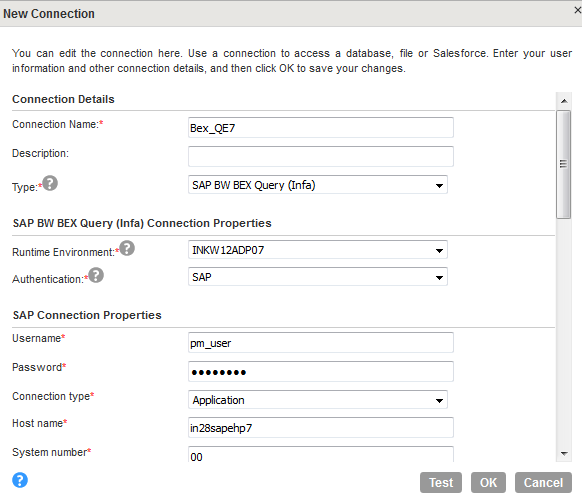Click the Test button
582x497 pixels.
tap(441, 483)
